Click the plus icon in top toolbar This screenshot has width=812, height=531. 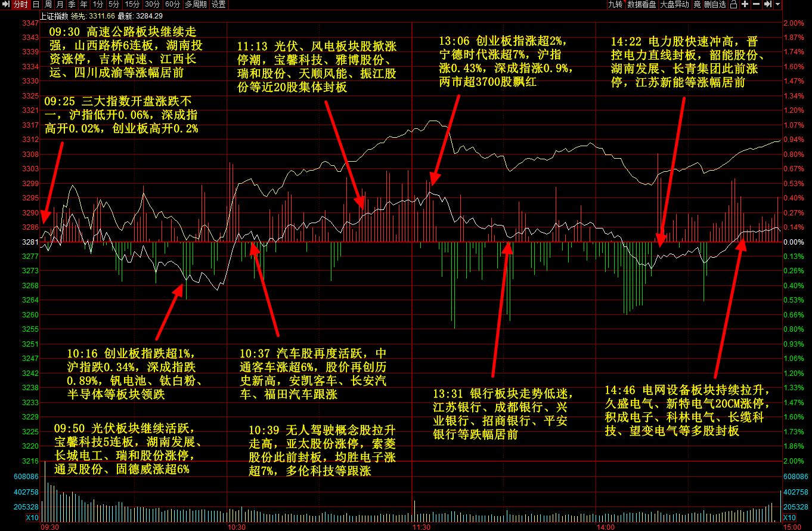pos(745,4)
